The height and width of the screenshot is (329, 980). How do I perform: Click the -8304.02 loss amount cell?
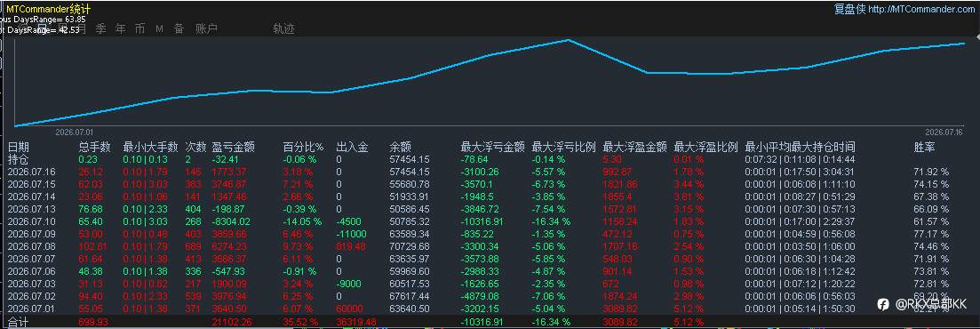tap(231, 221)
